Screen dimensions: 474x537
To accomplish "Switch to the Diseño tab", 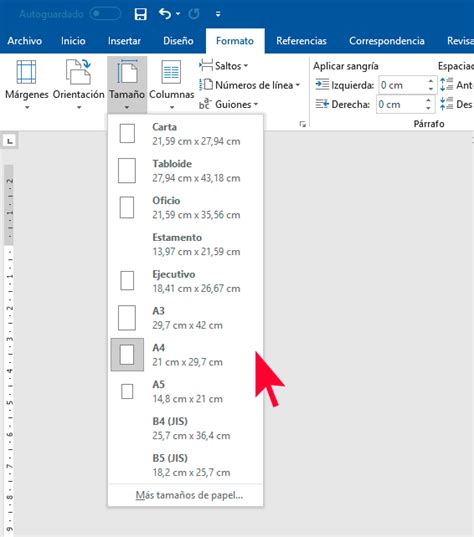I will (178, 41).
